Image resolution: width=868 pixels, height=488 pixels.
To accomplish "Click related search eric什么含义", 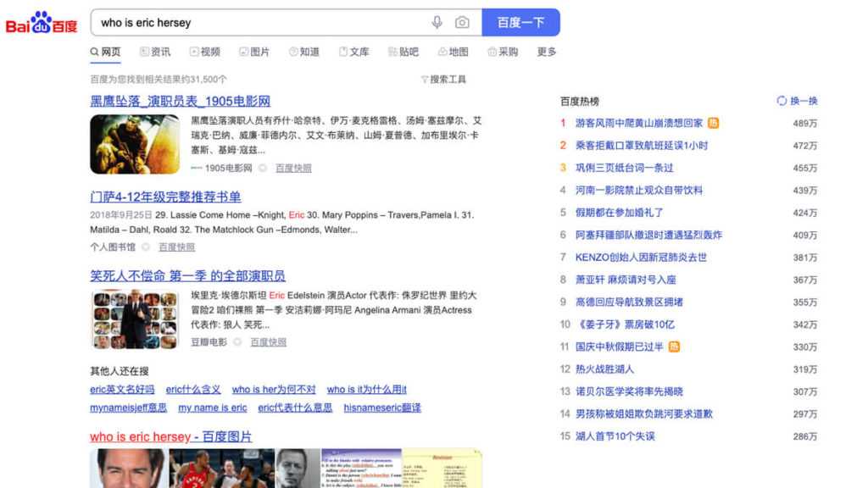I will pos(193,390).
